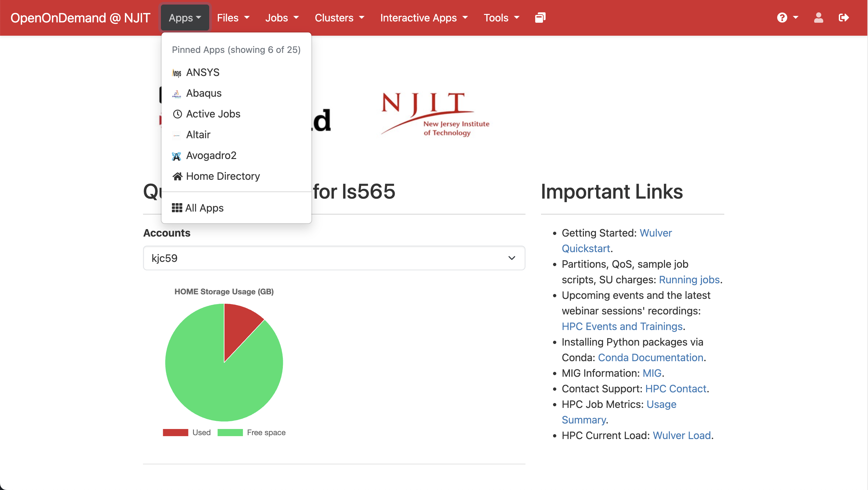Open the Conda Documentation link

[x=650, y=358]
